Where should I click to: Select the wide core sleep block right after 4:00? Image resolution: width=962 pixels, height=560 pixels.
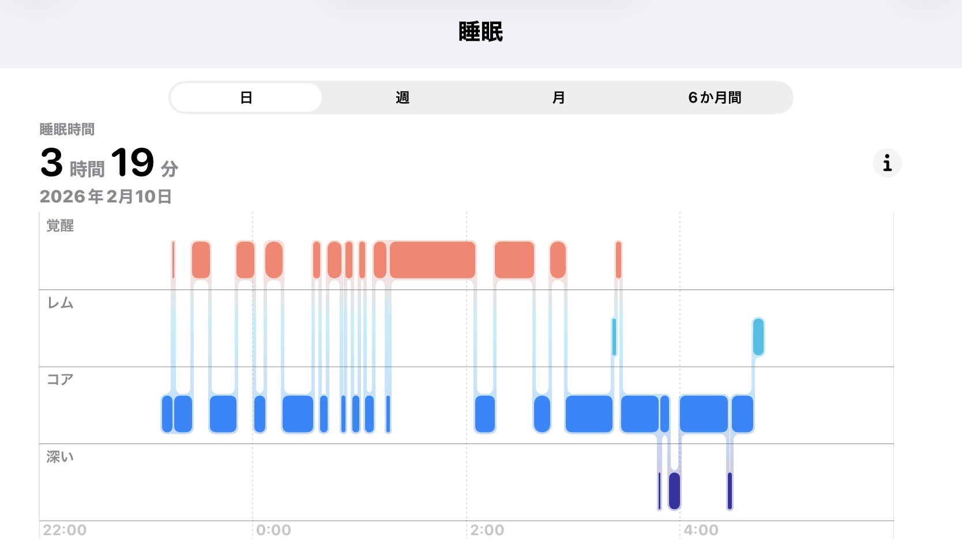tap(703, 414)
